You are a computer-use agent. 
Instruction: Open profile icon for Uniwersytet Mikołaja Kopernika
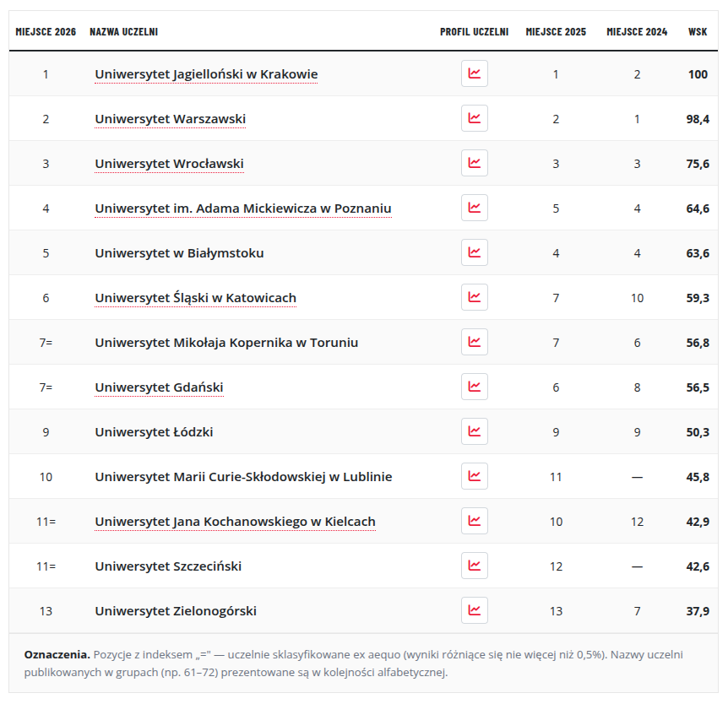point(474,342)
